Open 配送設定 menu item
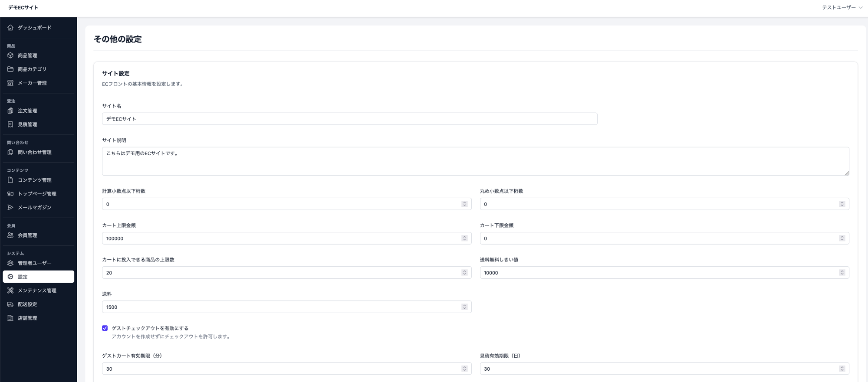868x382 pixels. 39,304
